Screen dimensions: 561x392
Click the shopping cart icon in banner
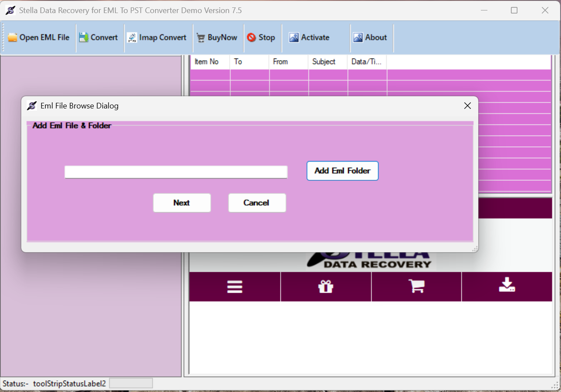416,286
